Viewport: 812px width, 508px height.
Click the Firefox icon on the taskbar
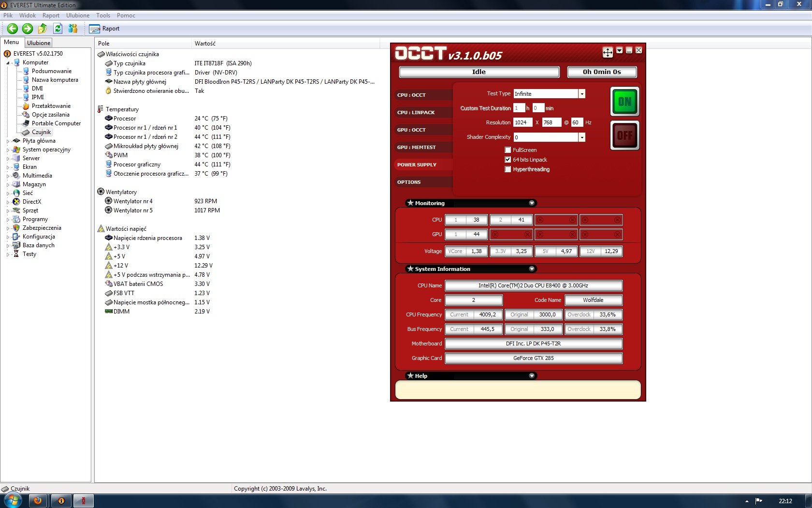click(38, 501)
